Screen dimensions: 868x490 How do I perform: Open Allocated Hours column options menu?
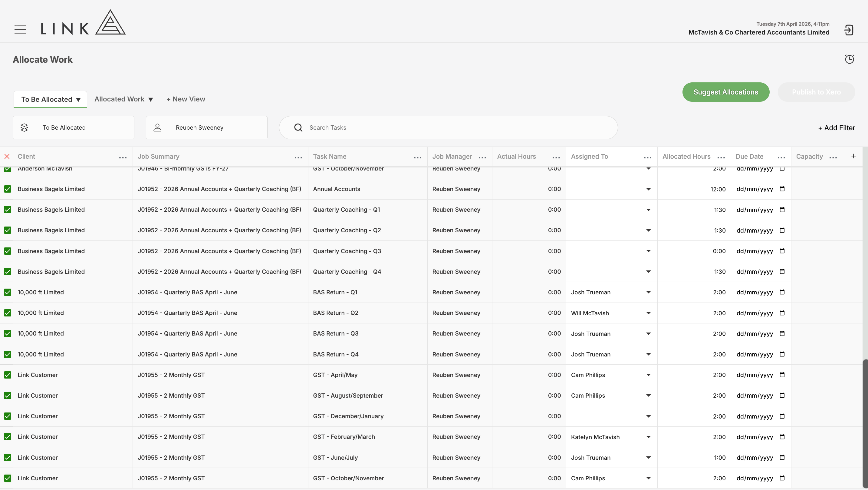click(721, 157)
